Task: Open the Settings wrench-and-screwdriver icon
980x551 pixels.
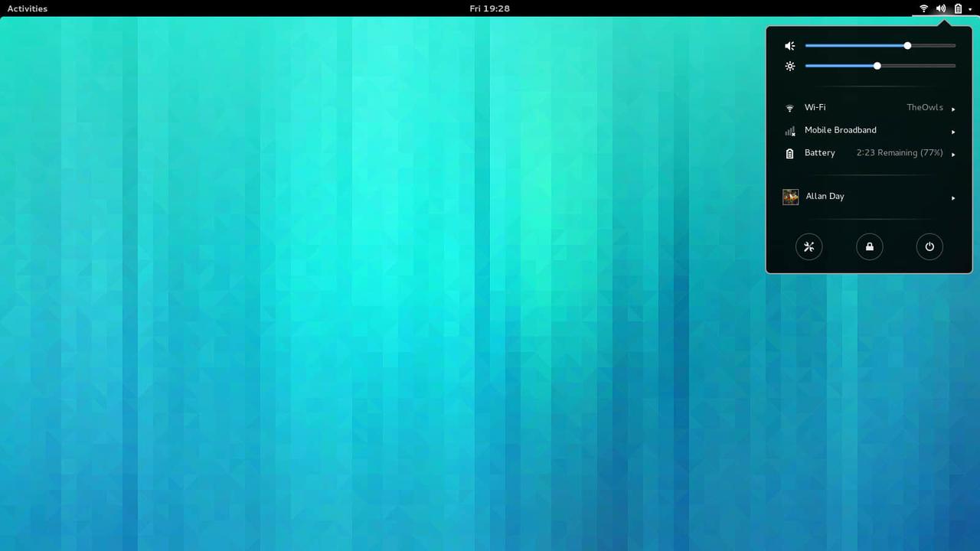Action: (x=808, y=246)
